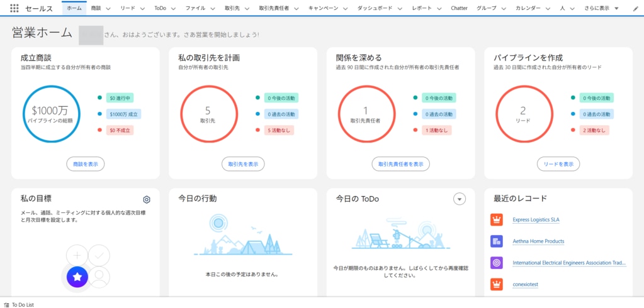Image resolution: width=644 pixels, height=308 pixels.
Task: Click the plus circle in 私の目標
Action: coord(77,255)
